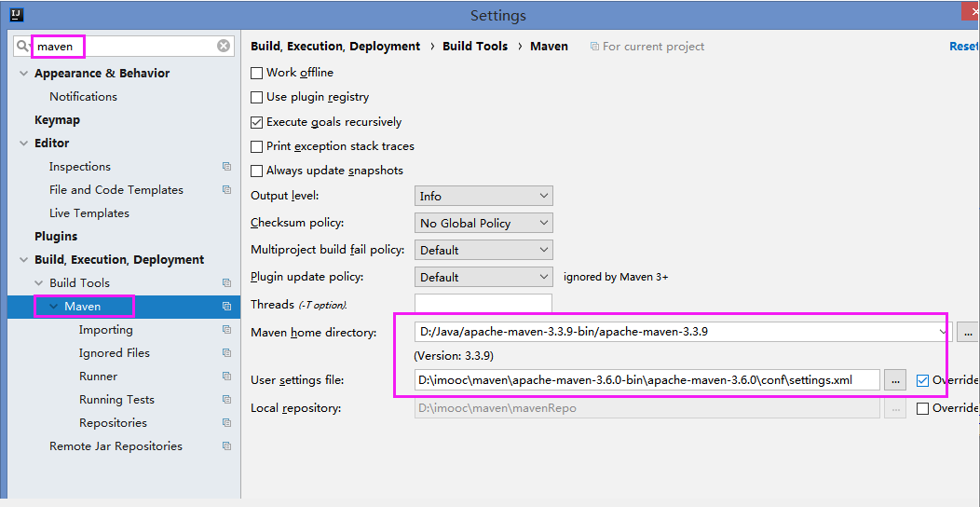Select File and Code Templates

pyautogui.click(x=116, y=190)
